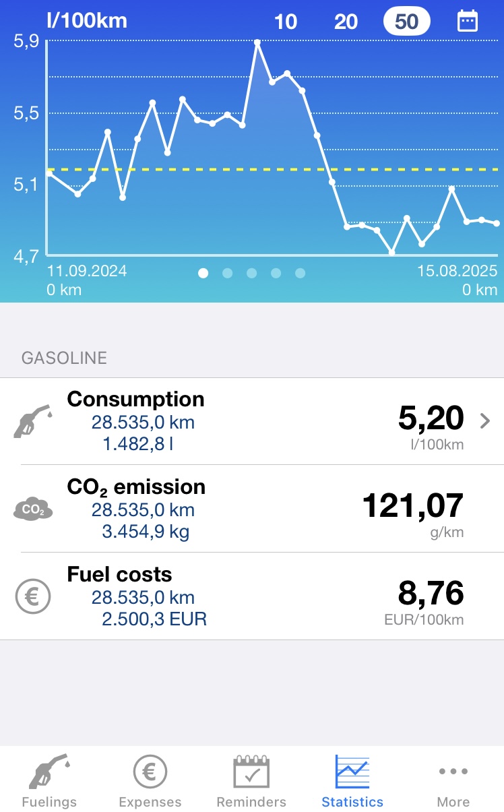
Task: Open the calendar date range picker
Action: tap(467, 21)
